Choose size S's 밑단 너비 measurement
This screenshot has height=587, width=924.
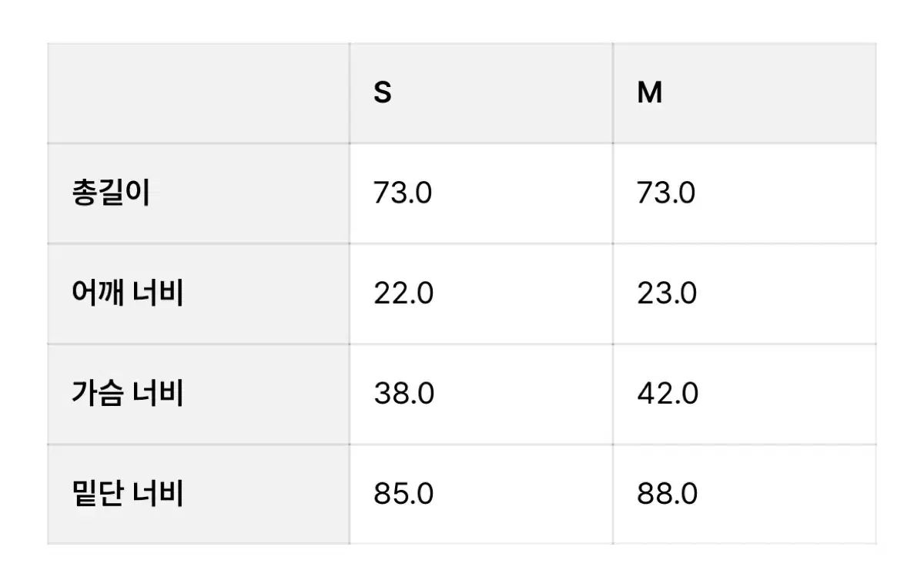point(403,494)
